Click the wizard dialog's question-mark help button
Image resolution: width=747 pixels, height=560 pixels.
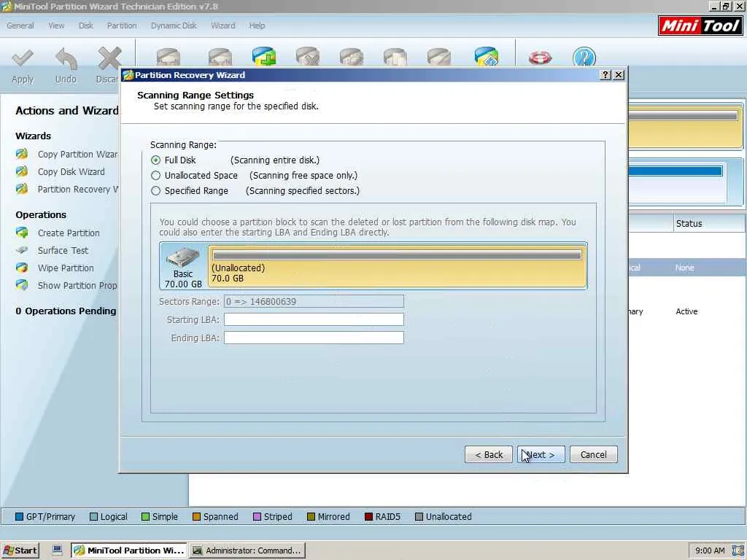click(605, 75)
